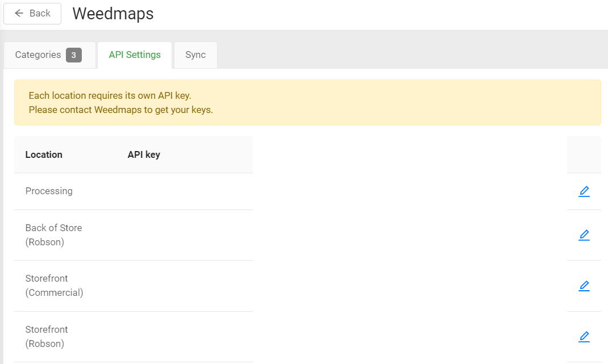The width and height of the screenshot is (608, 364).
Task: Open the edit icon for Storefront (Robson)
Action: pos(584,337)
